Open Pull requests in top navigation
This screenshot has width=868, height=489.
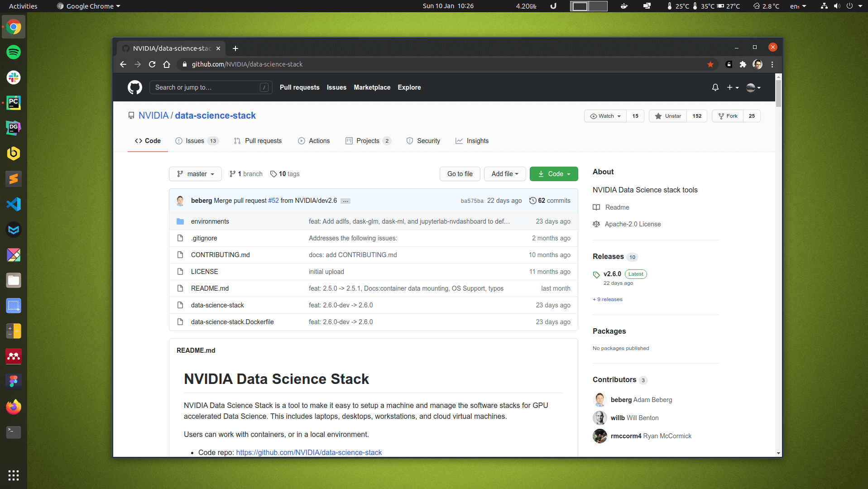point(299,87)
